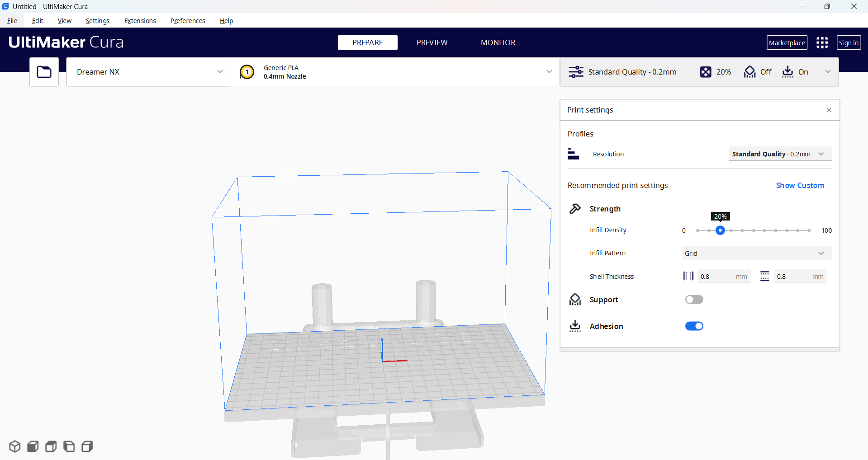The height and width of the screenshot is (460, 868).
Task: Open the application switcher grid icon
Action: tap(822, 42)
